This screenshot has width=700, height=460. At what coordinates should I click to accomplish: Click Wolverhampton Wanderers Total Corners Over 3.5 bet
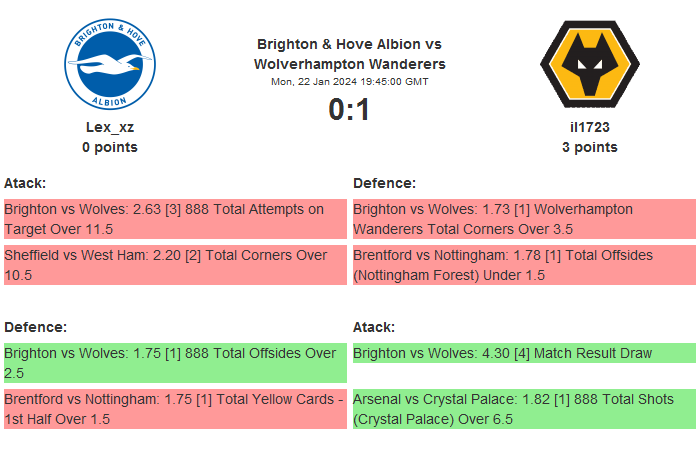coord(524,219)
